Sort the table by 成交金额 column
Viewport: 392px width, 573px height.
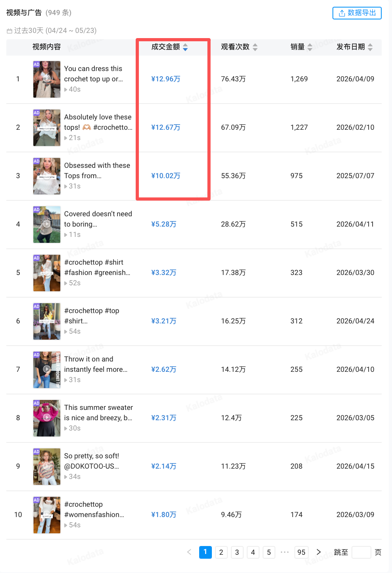(x=185, y=47)
